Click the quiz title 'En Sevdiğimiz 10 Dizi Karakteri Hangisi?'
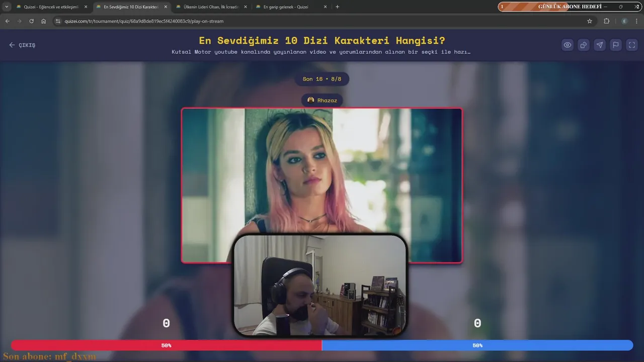Screen dimensions: 644x362 pos(322,41)
